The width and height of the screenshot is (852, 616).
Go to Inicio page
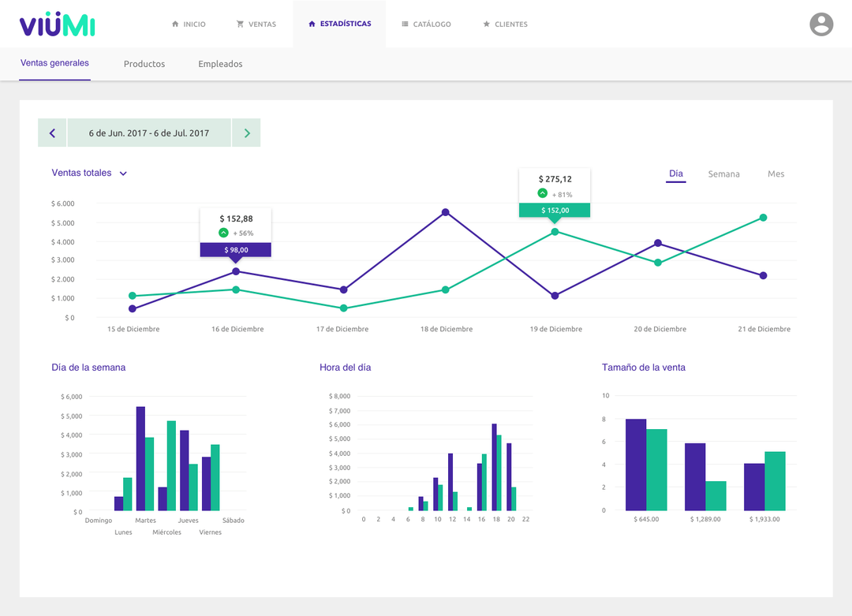(x=189, y=24)
